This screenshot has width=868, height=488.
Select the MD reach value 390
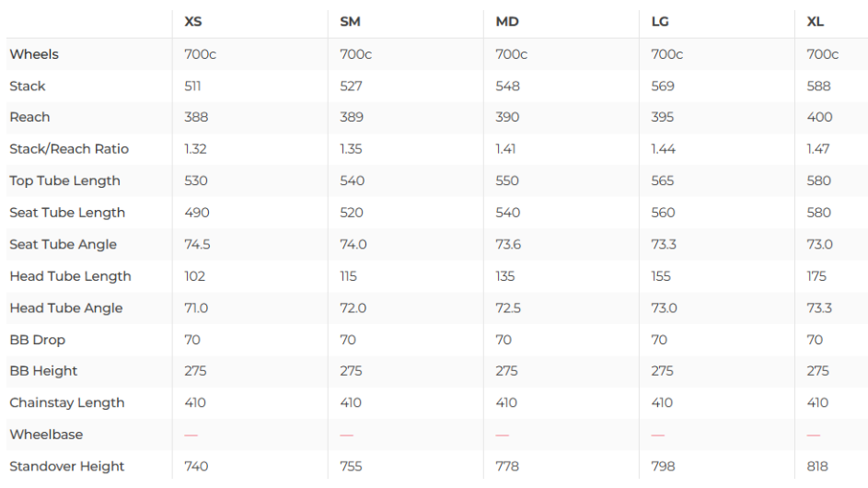tap(507, 118)
